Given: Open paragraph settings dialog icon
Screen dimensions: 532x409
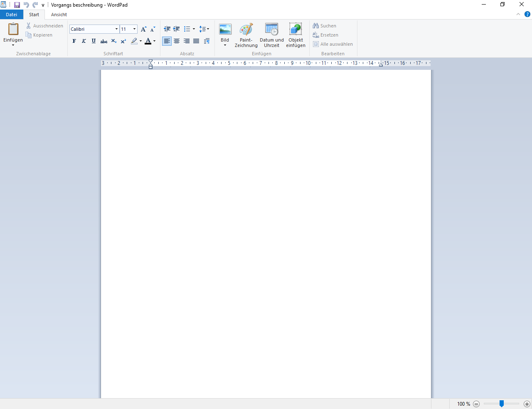Looking at the screenshot, I should coord(207,41).
